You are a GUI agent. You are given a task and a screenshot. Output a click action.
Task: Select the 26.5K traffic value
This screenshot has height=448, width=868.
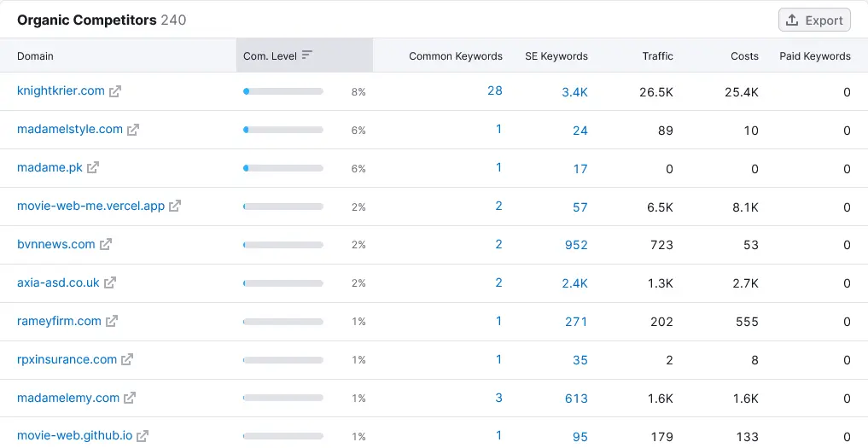(x=656, y=92)
